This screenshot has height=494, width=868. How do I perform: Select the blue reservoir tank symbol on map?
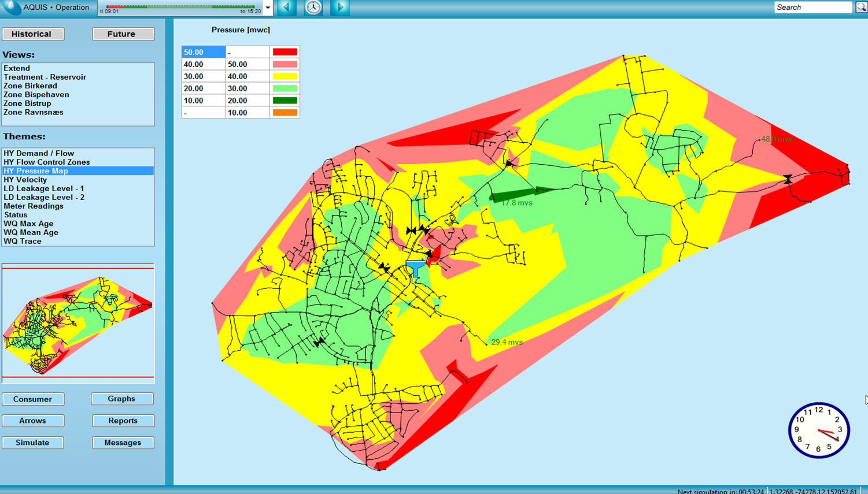point(415,269)
